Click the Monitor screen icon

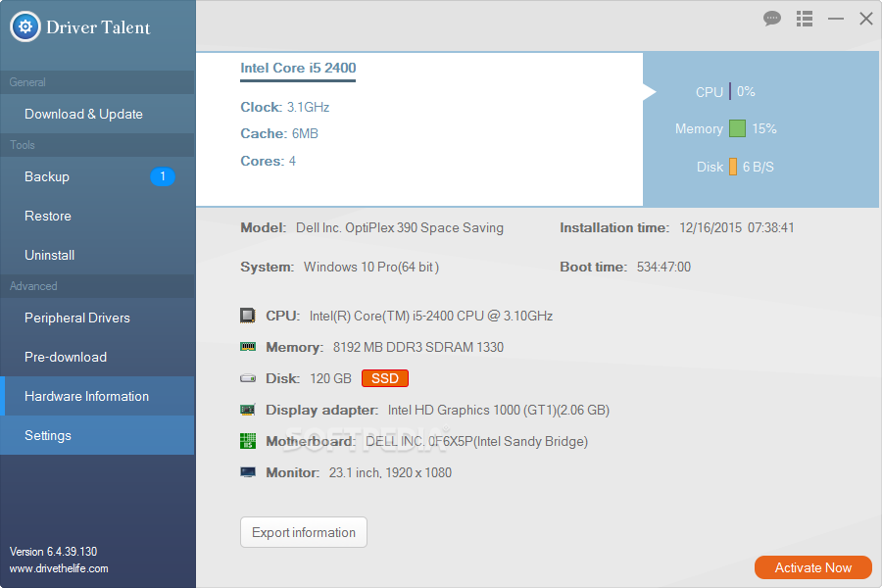point(248,472)
